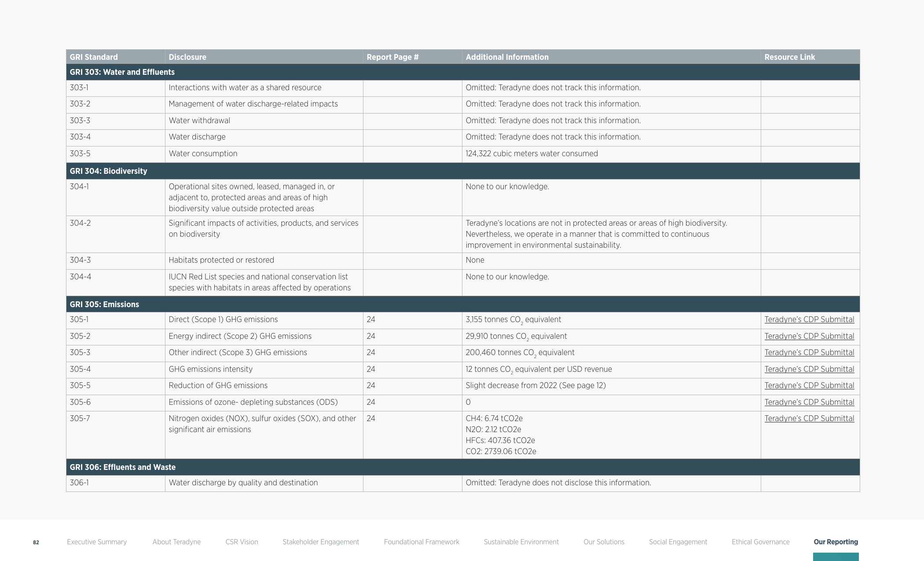The height and width of the screenshot is (561, 924).
Task: Click 'Interactions with water as a shared resource'
Action: click(245, 88)
